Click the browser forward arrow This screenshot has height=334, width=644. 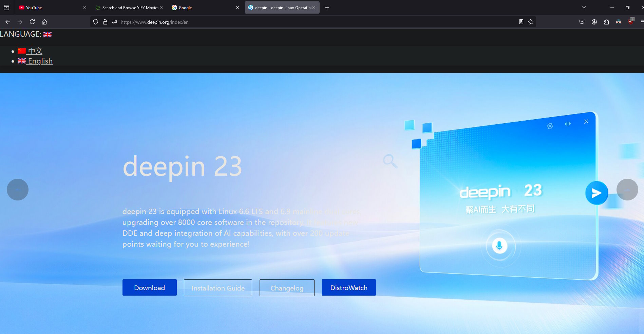(20, 22)
